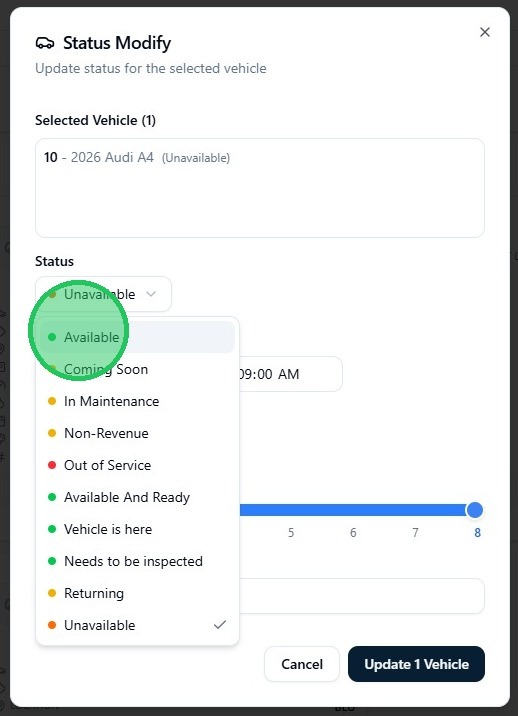Viewport: 518px width, 716px height.
Task: Select Needs to be inspected option
Action: (x=137, y=561)
